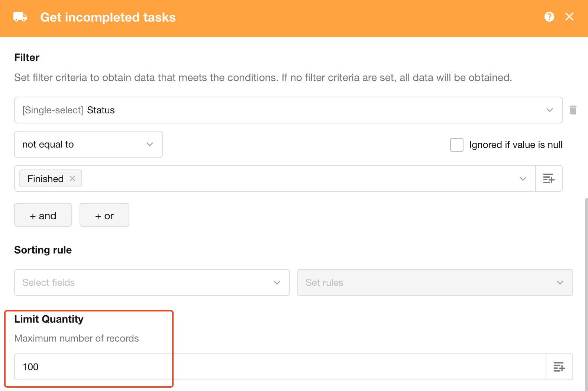Screen dimensions: 588x391
Task: Remove the Finished tag using its x
Action: click(72, 178)
